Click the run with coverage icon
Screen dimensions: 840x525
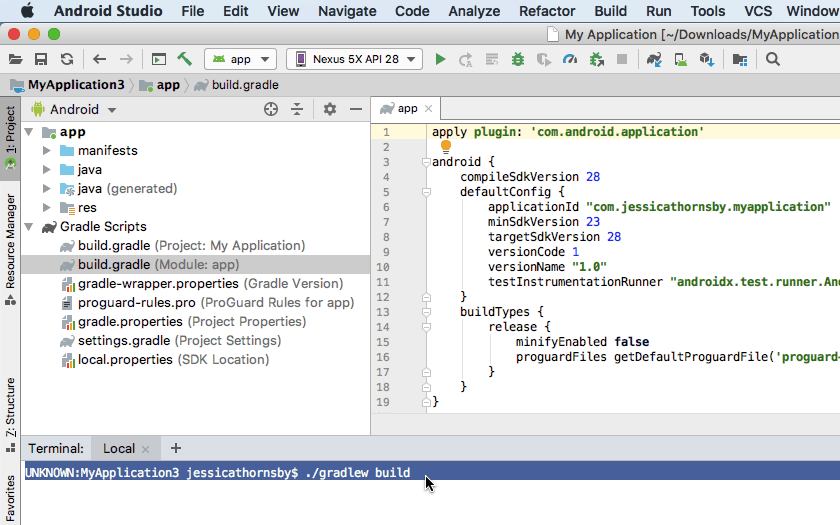tap(544, 59)
